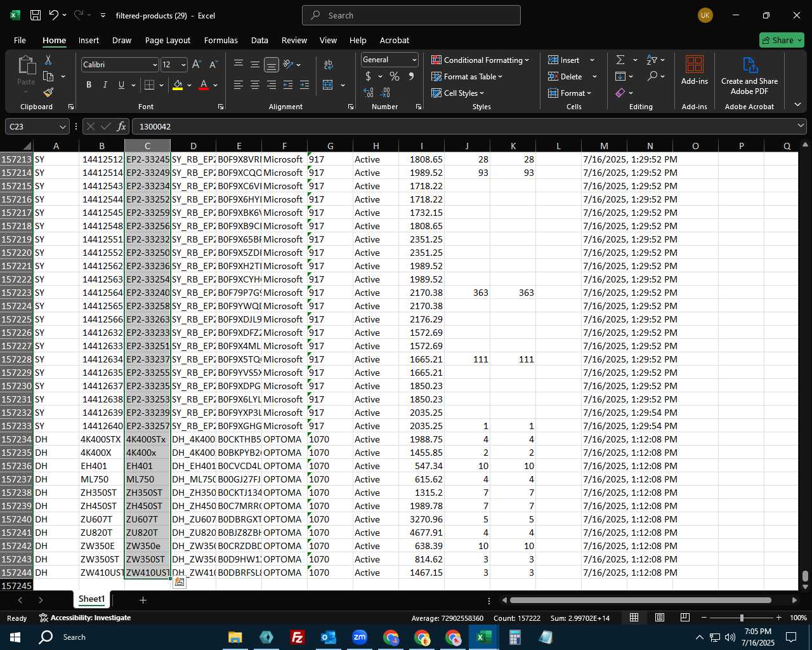Switch to Page Layout view icon
The image size is (812, 650).
(x=660, y=618)
